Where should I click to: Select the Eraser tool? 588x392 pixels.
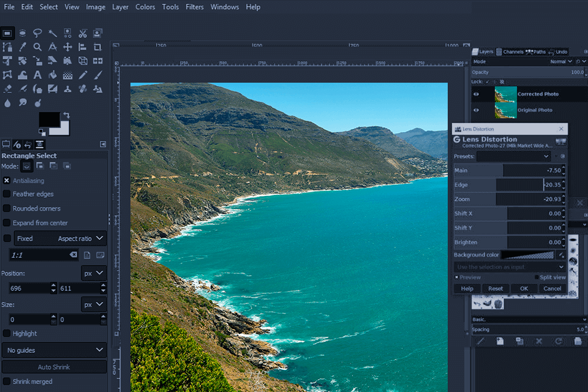(7, 89)
